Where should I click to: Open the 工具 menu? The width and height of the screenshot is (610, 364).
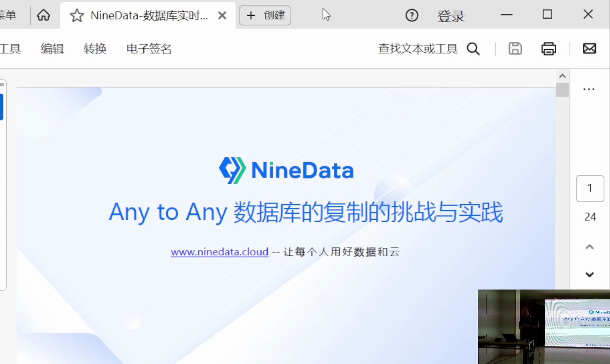10,49
